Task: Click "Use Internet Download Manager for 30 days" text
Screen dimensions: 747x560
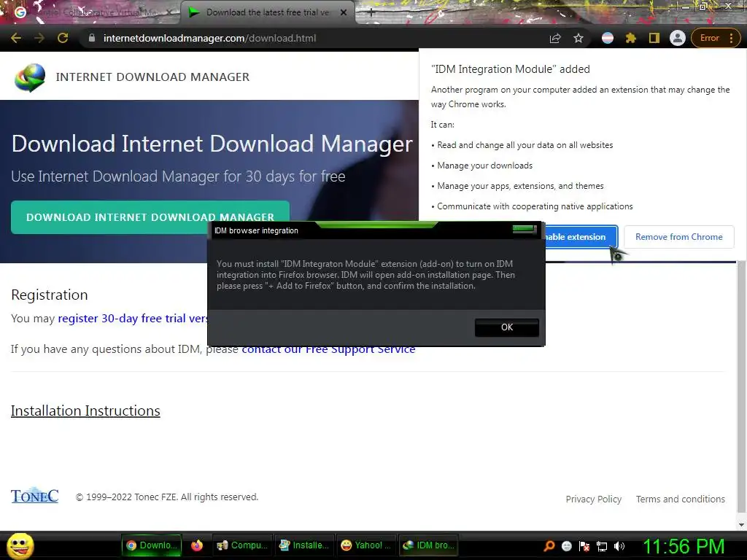Action: click(178, 176)
